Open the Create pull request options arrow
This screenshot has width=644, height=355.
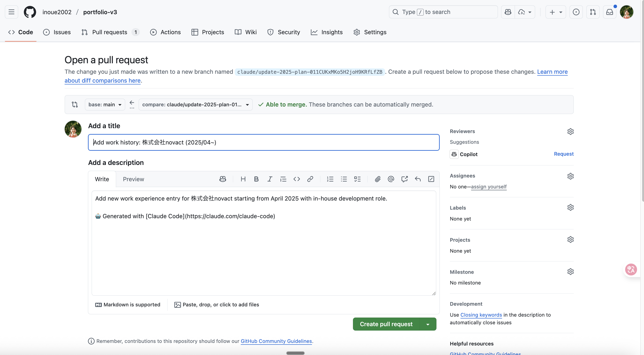(428, 324)
